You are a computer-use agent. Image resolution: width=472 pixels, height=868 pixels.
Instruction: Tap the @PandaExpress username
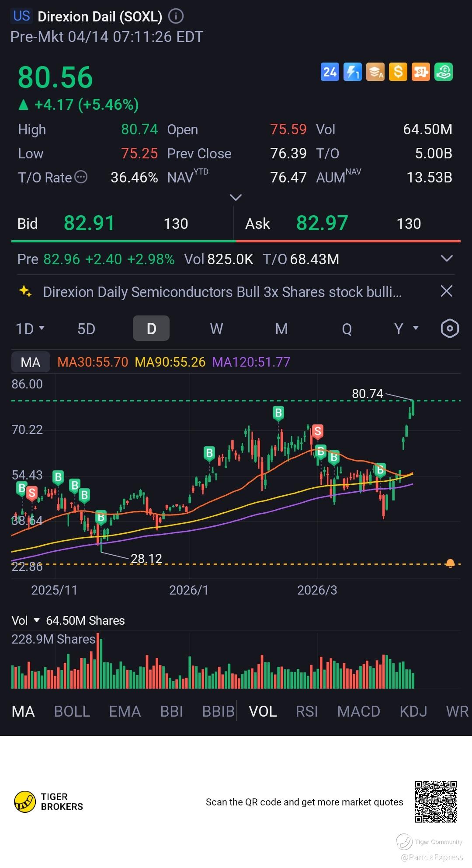point(432,857)
